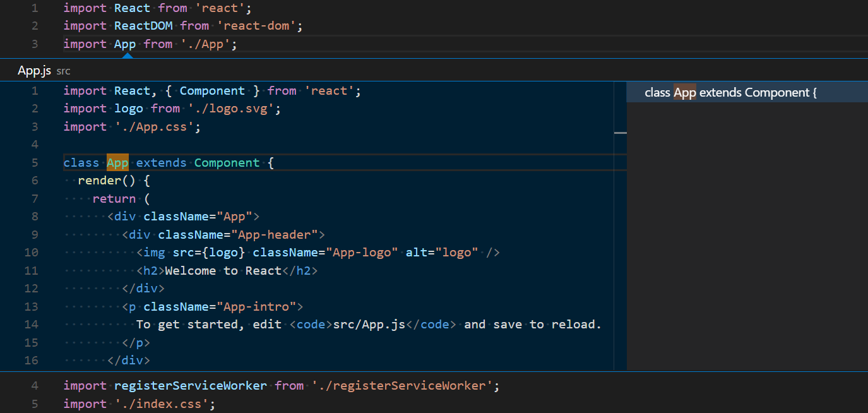Click the Component identifier on line 5
The height and width of the screenshot is (413, 868).
(x=227, y=162)
